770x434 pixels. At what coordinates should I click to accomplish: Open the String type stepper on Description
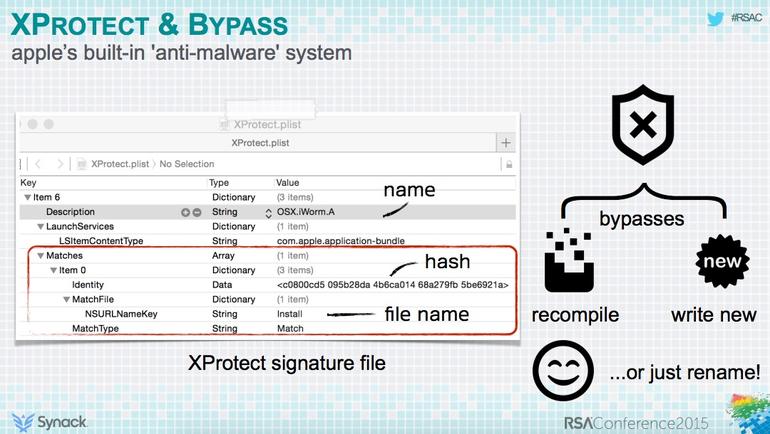point(268,213)
